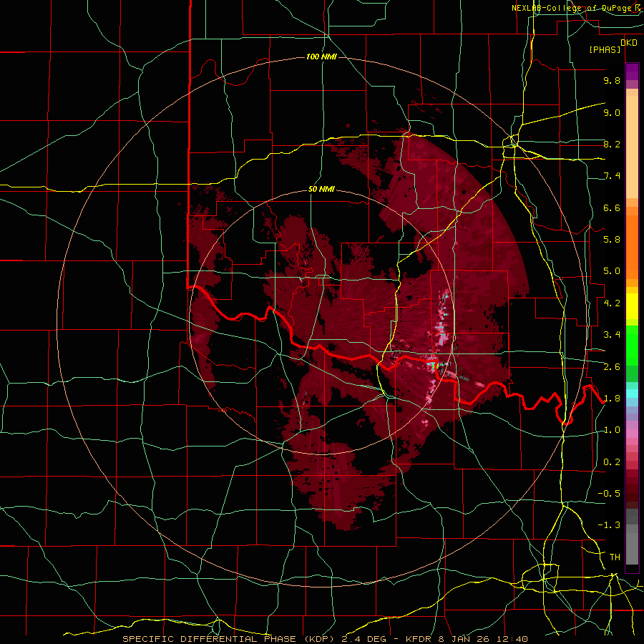Pick the cyan color bar segment

click(632, 394)
